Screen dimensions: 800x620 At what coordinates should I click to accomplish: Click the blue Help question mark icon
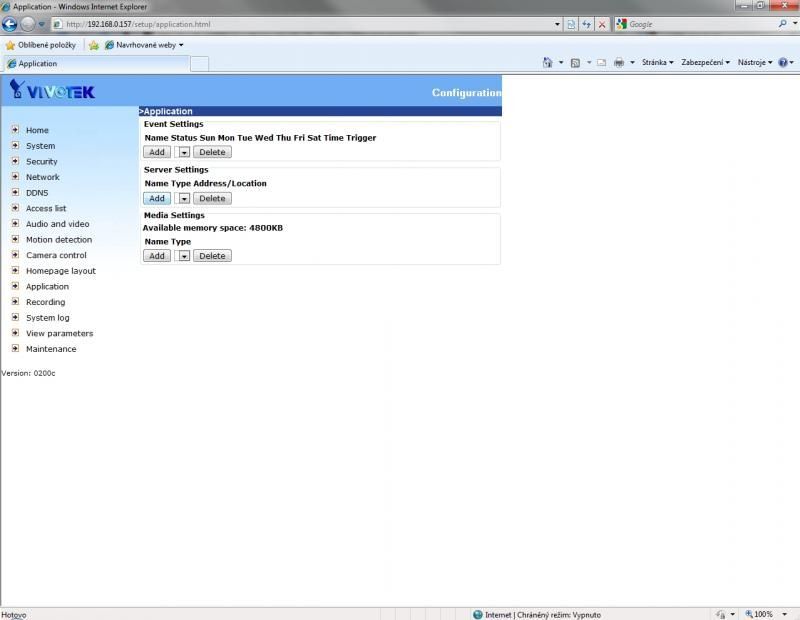click(783, 62)
